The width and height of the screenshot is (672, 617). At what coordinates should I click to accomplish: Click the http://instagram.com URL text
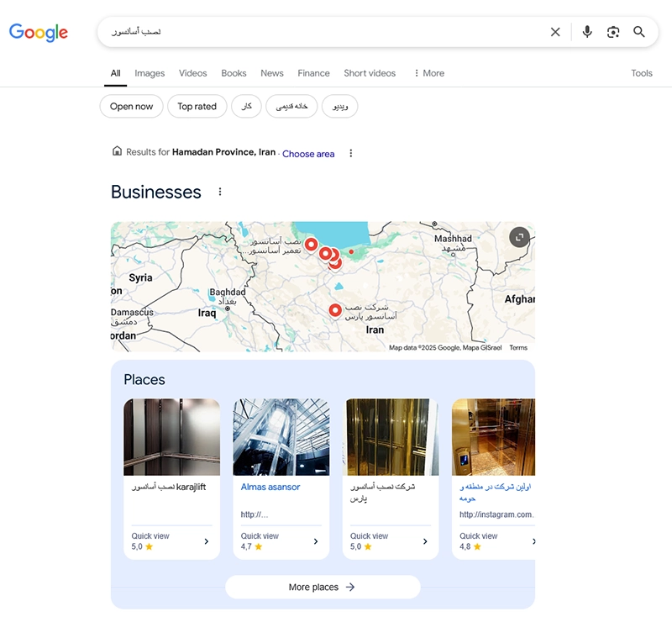point(496,514)
